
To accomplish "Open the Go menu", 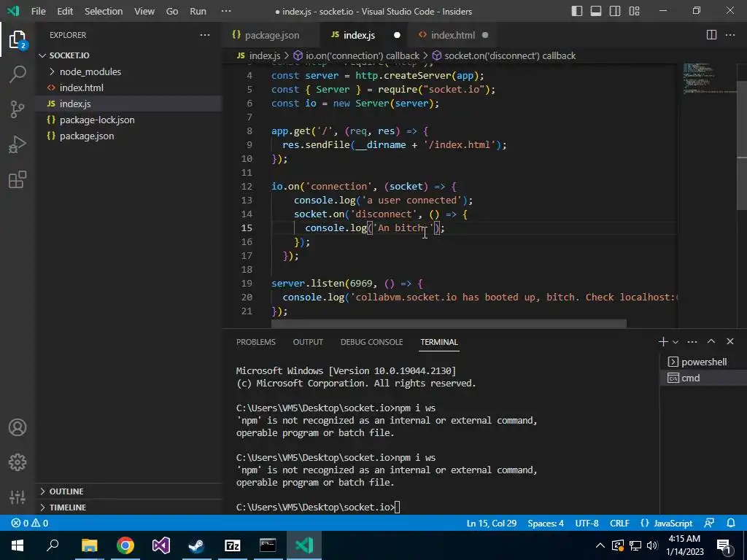I will coord(172,11).
